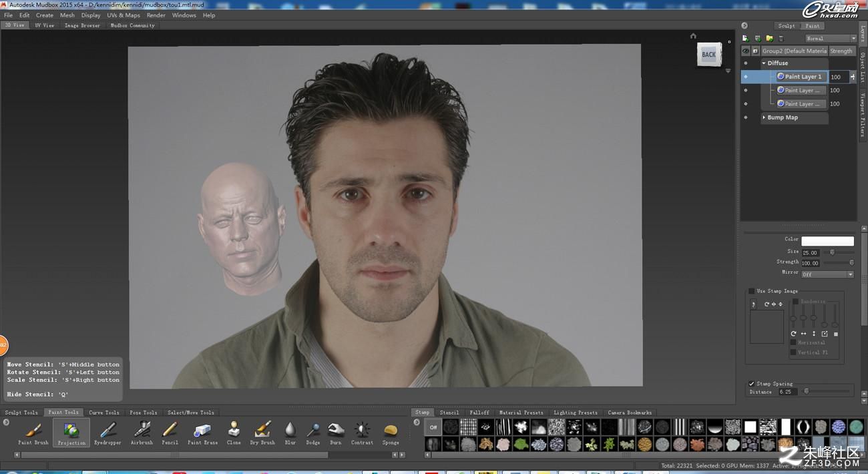868x474 pixels.
Task: Click the horizontal flip icon under Randomize sliders
Action: [803, 334]
